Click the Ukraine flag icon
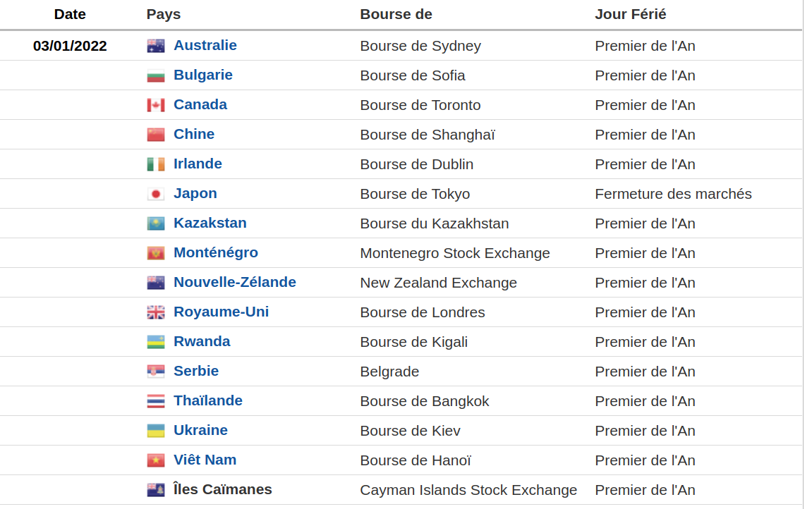Screen dimensions: 812x509 click(x=156, y=431)
